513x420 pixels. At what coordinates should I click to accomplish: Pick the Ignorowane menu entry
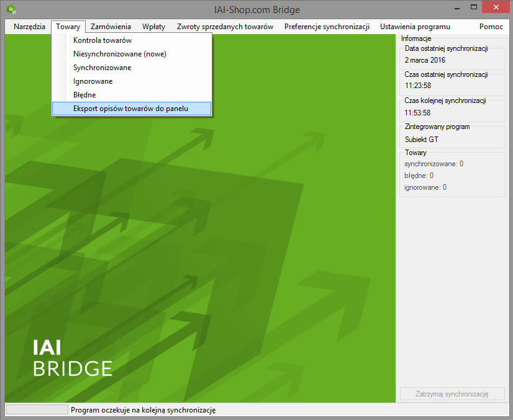tap(93, 81)
